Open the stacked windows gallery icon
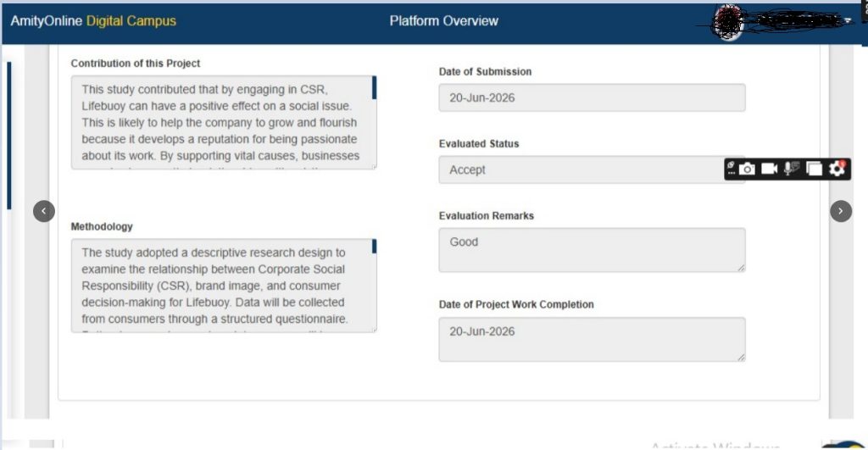Viewport: 868px width, 450px height. click(815, 169)
